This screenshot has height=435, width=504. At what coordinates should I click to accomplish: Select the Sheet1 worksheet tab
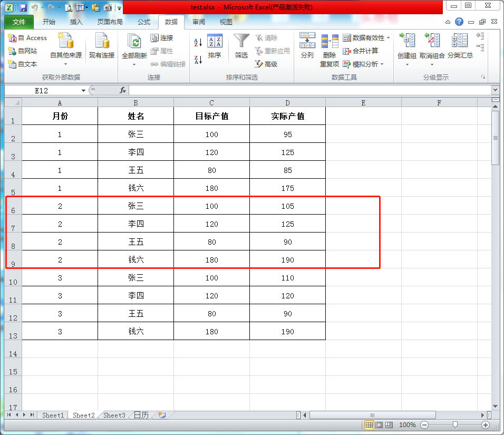[x=53, y=415]
